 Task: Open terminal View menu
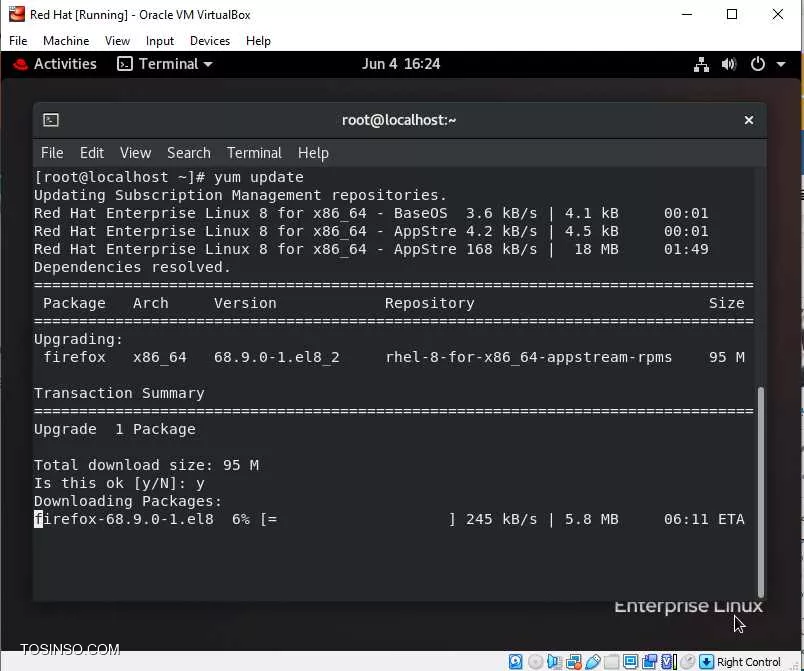pyautogui.click(x=135, y=153)
